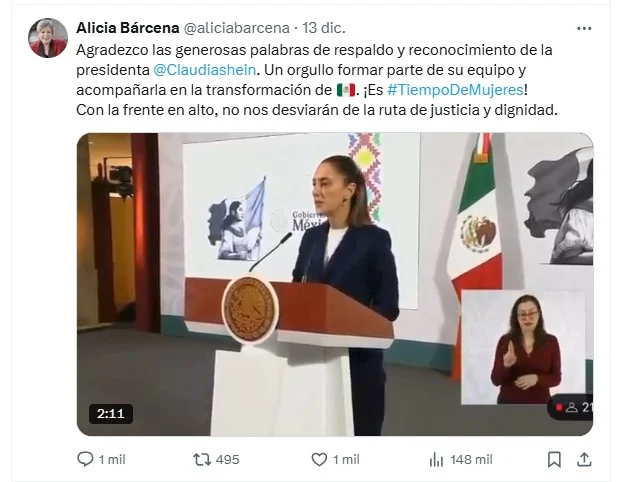624x482 pixels.
Task: Click the 1 mil replies count
Action: pyautogui.click(x=112, y=460)
